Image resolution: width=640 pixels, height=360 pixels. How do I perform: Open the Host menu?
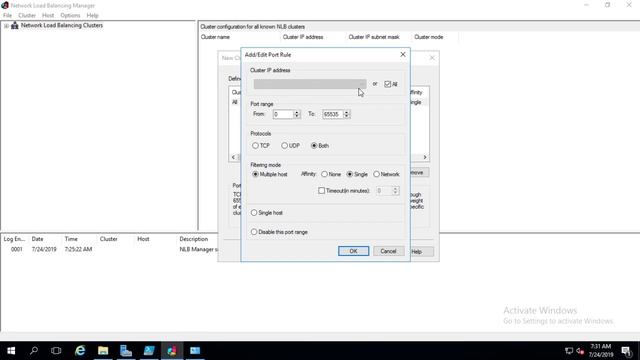coord(48,16)
